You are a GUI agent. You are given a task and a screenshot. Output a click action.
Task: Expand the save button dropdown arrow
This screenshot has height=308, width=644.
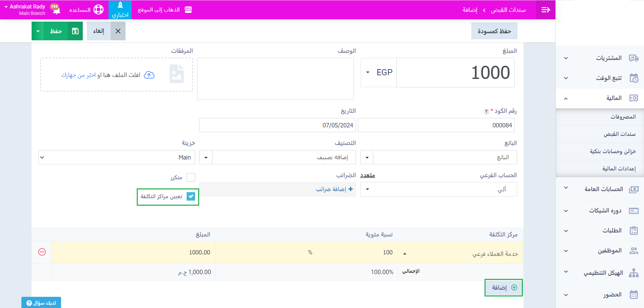[38, 31]
